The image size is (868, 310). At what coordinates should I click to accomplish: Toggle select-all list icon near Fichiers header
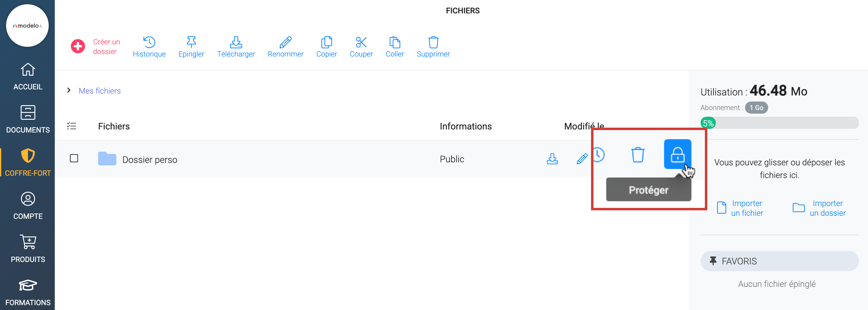coord(72,126)
